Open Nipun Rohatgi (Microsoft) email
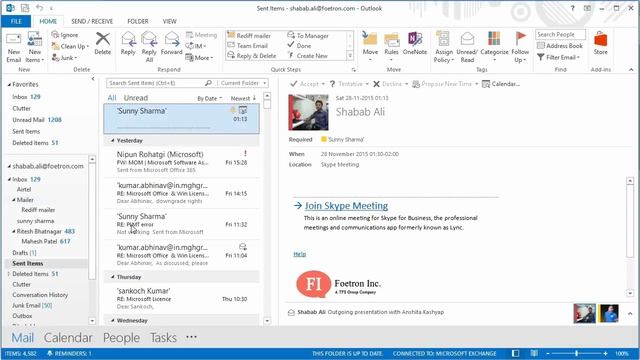This screenshot has height=360, width=640. (x=182, y=162)
